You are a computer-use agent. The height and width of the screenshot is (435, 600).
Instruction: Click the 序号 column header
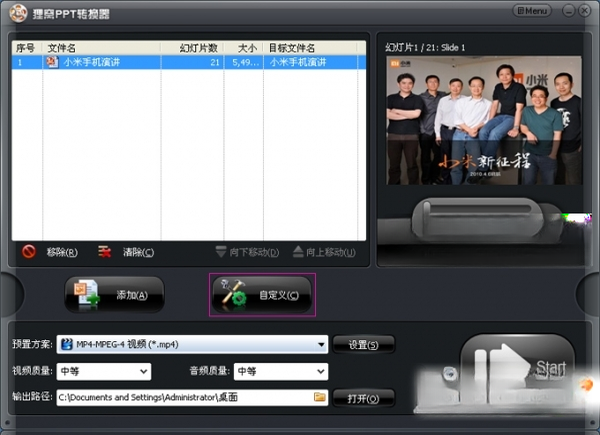pos(26,48)
